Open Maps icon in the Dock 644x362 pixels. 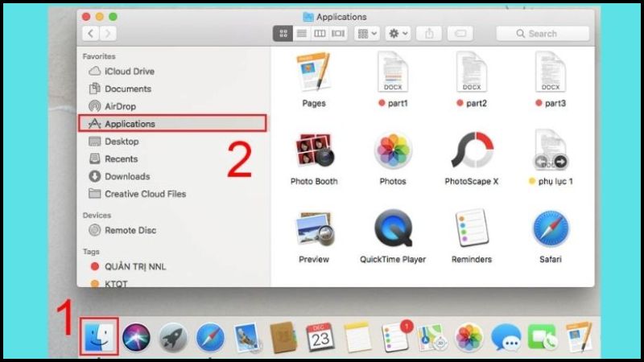(x=432, y=338)
